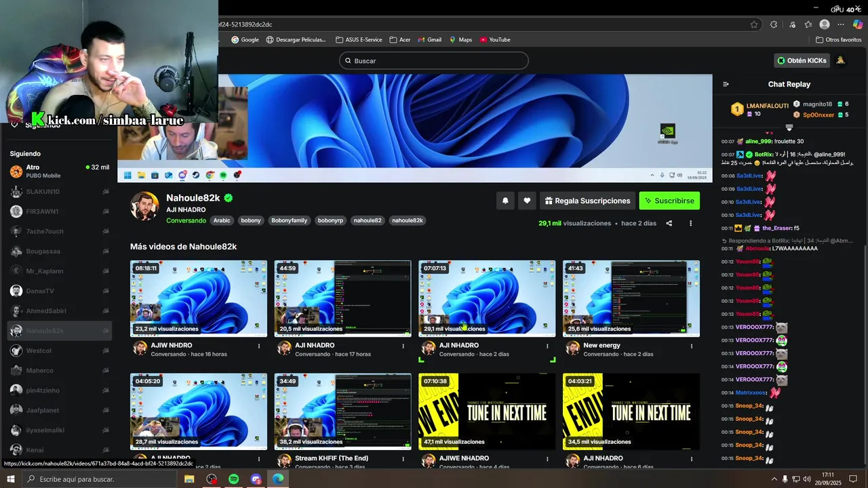Open Windows Start menu

click(x=10, y=479)
